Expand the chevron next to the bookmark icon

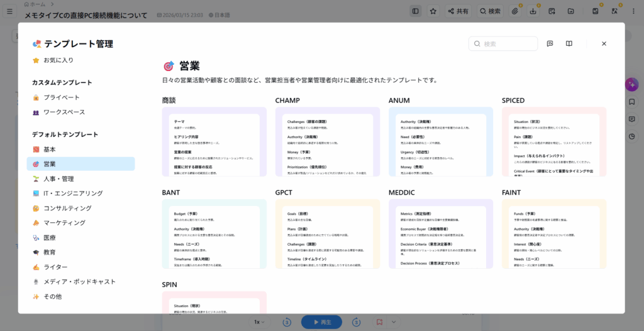tap(394, 322)
